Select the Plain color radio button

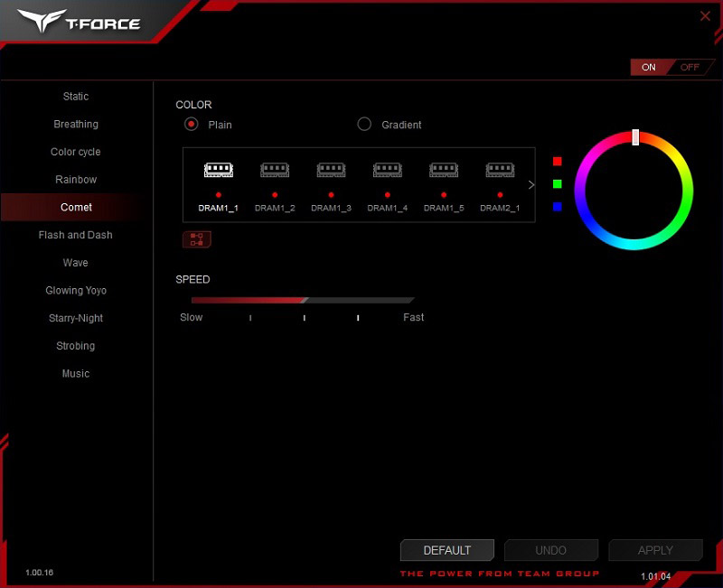[x=192, y=124]
